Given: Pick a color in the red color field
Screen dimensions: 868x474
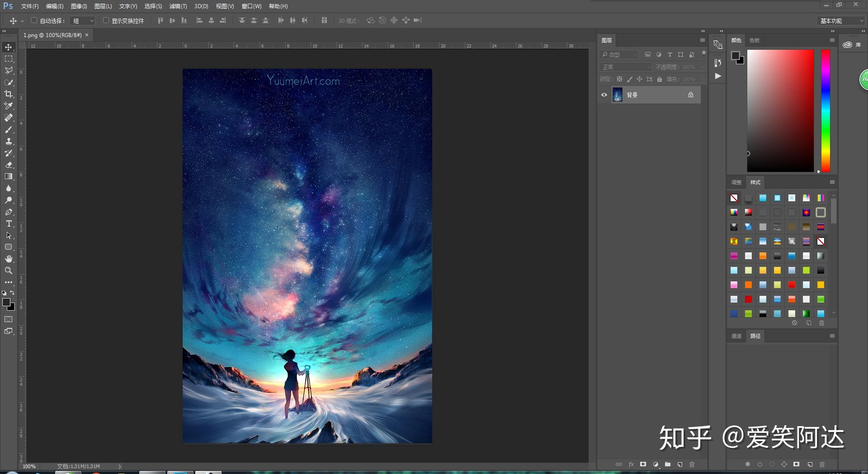Looking at the screenshot, I should 780,111.
